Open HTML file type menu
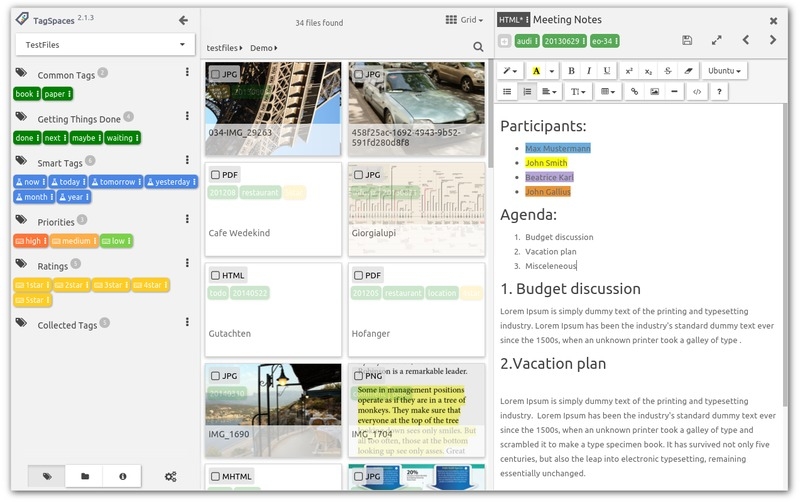 coord(514,20)
